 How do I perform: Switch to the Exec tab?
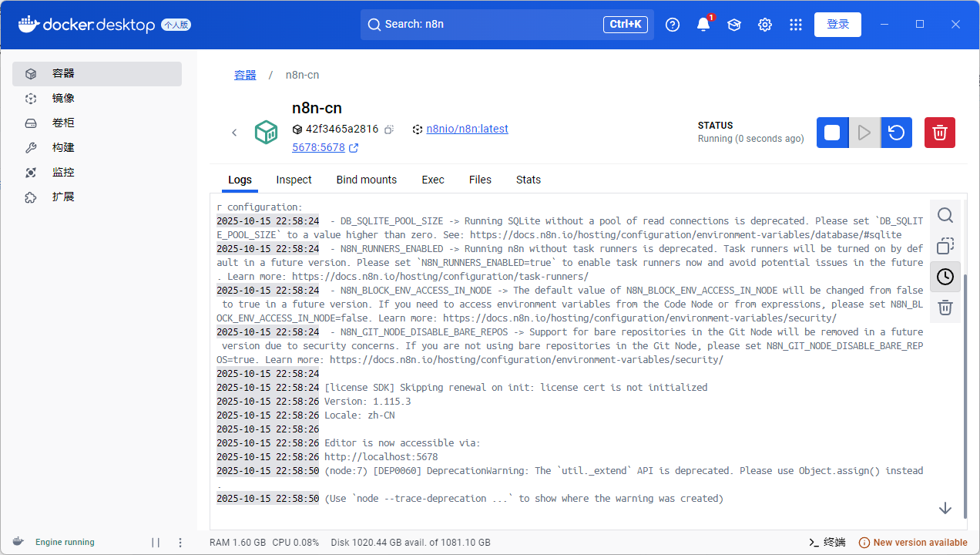tap(433, 180)
